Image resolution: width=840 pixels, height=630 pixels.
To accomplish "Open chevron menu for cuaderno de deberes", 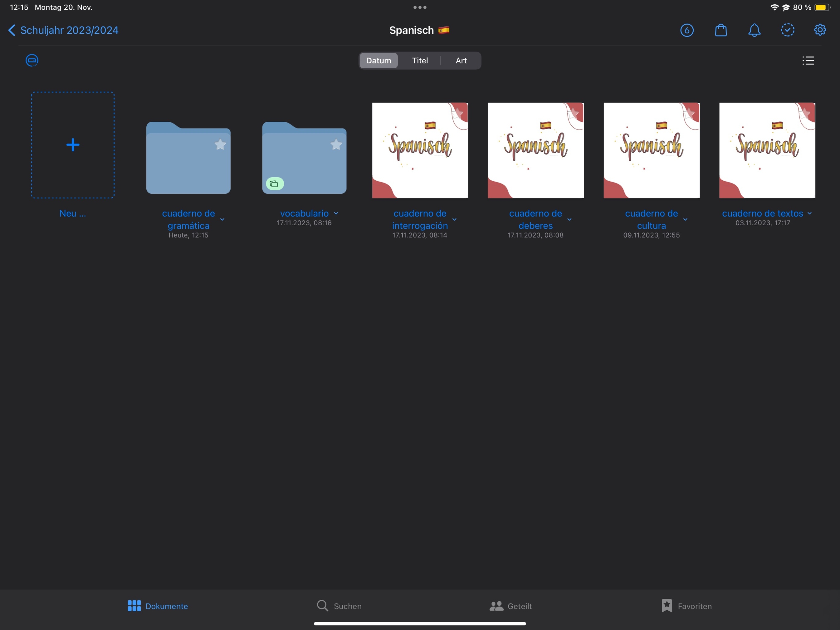I will pyautogui.click(x=569, y=219).
